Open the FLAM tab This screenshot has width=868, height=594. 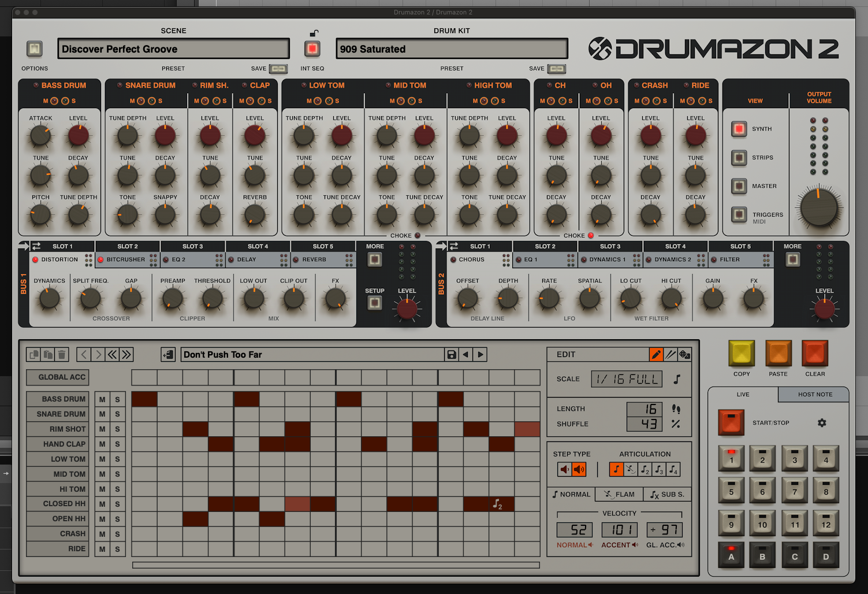(620, 495)
